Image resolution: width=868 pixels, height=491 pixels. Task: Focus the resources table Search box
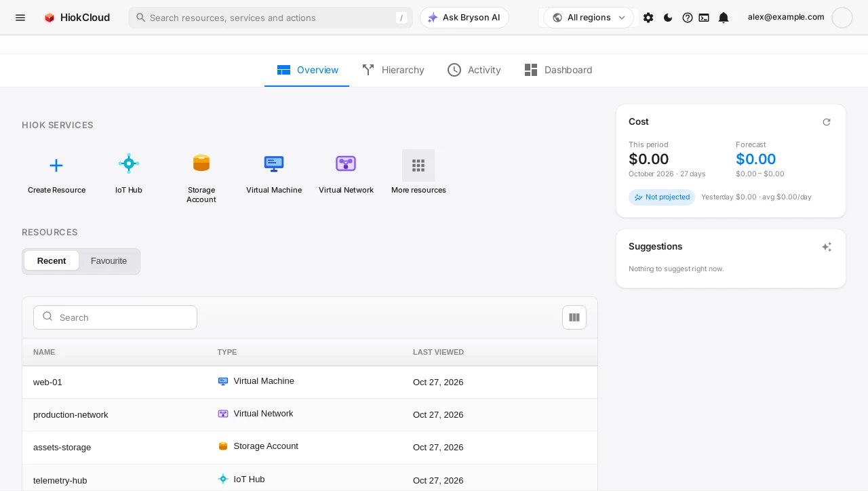point(115,317)
